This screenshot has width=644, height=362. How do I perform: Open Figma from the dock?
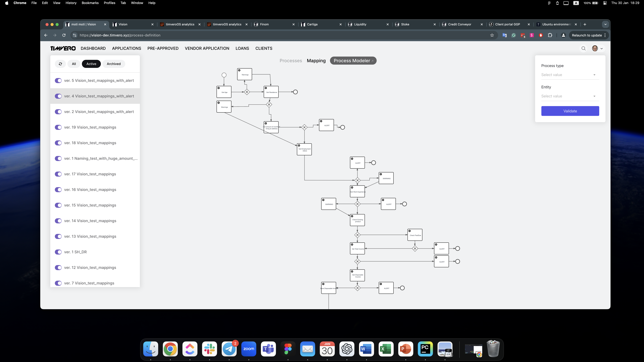(x=288, y=349)
